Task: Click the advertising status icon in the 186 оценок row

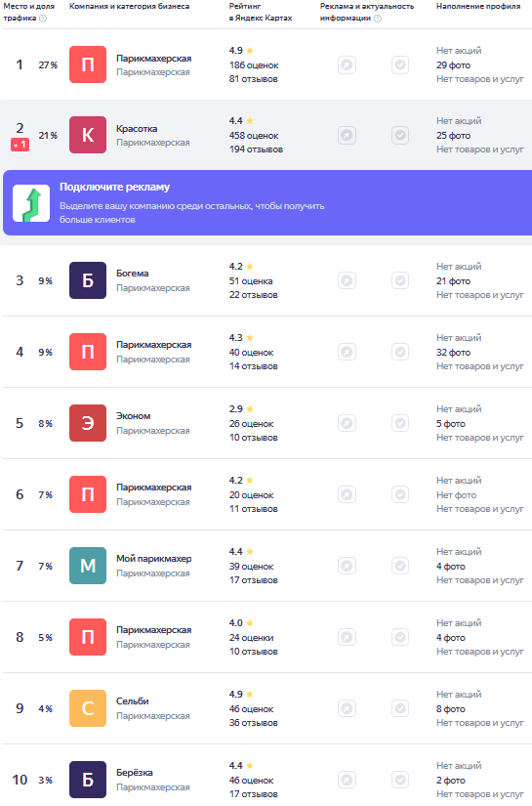Action: coord(348,65)
